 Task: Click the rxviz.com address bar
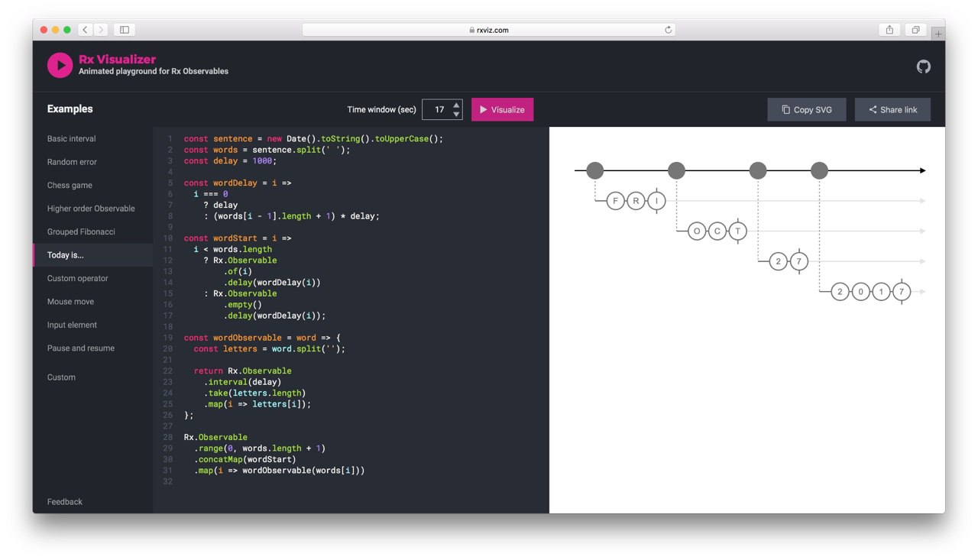pos(489,30)
